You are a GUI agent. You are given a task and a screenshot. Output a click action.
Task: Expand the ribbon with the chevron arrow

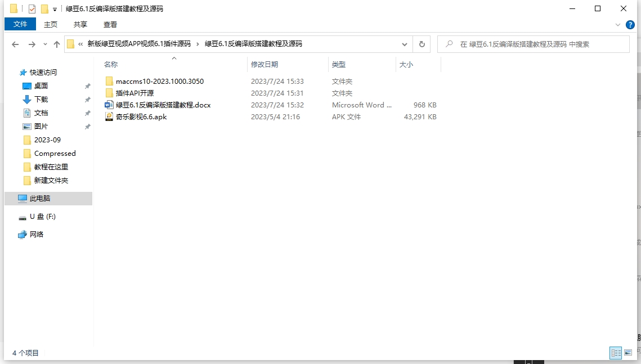pos(618,25)
